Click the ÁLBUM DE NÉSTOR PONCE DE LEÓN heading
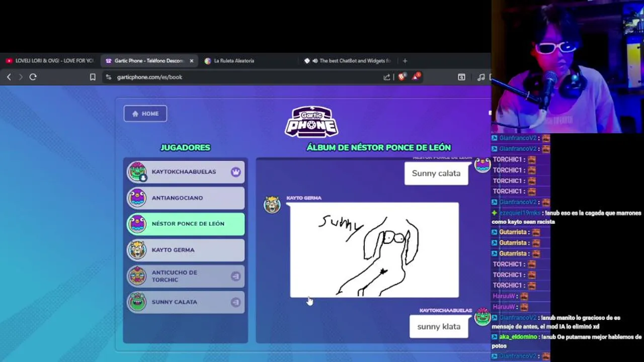Screen dimensions: 644x362 (x=379, y=147)
